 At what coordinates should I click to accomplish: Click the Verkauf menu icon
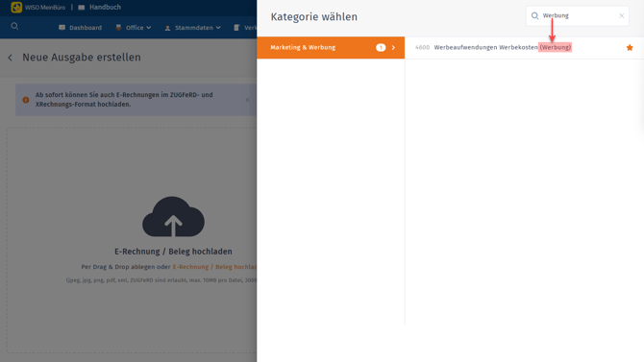(x=236, y=28)
